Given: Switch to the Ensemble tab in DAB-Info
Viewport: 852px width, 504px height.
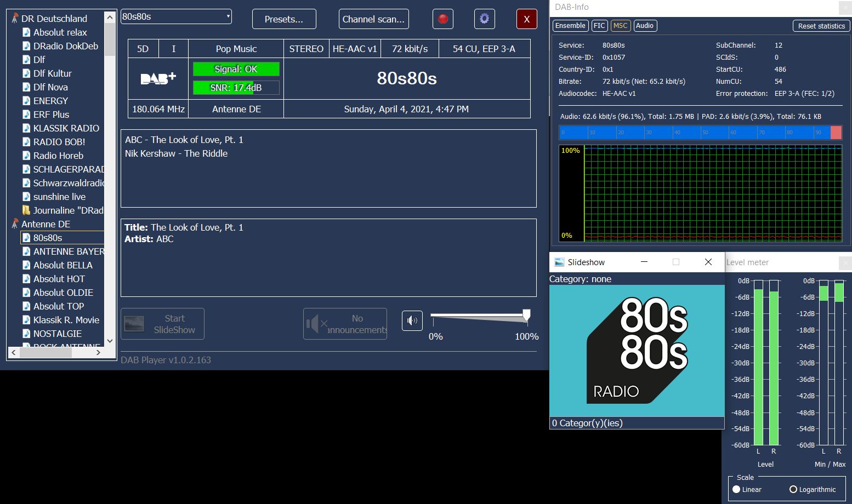Looking at the screenshot, I should 570,26.
